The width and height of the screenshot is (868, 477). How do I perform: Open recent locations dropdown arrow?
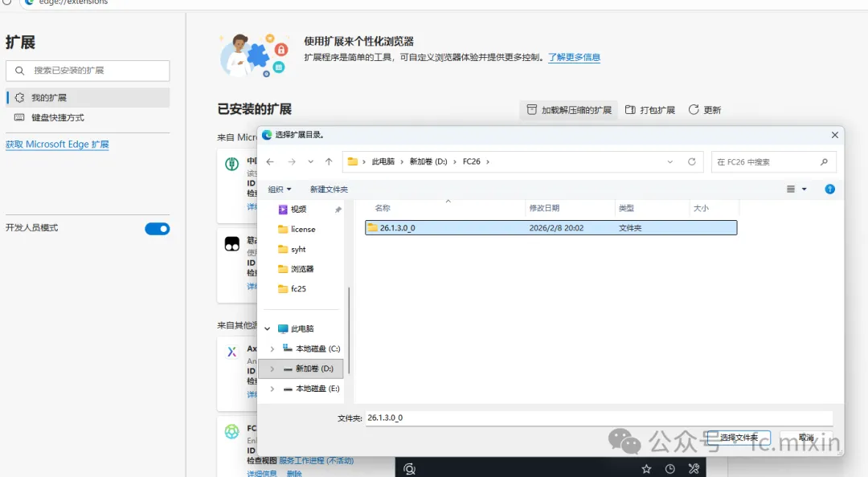(310, 161)
